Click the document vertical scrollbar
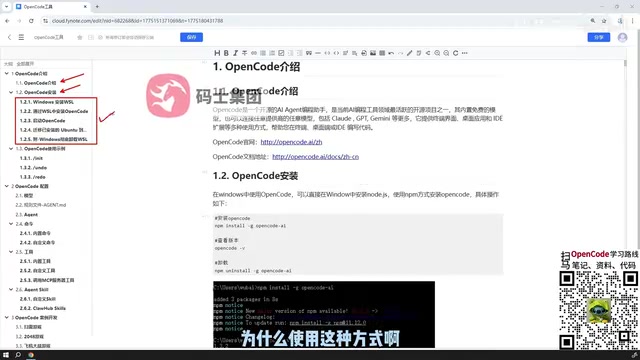The image size is (640, 360). pyautogui.click(x=625, y=63)
